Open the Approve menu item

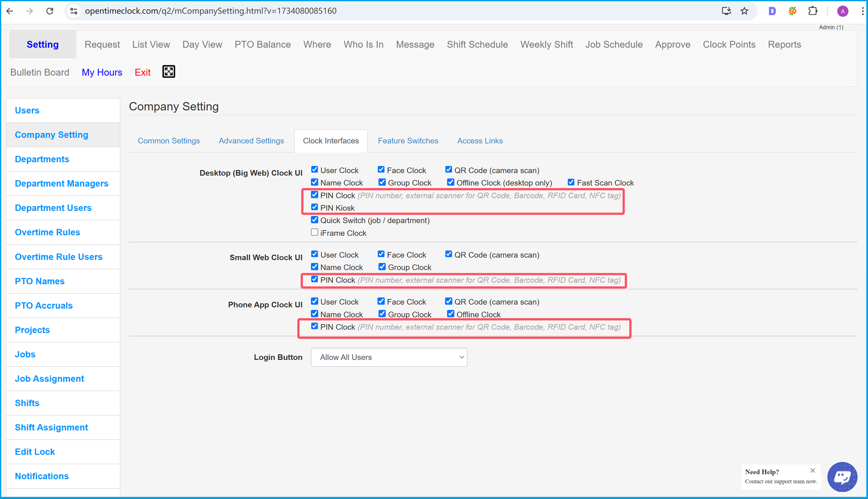coord(672,44)
